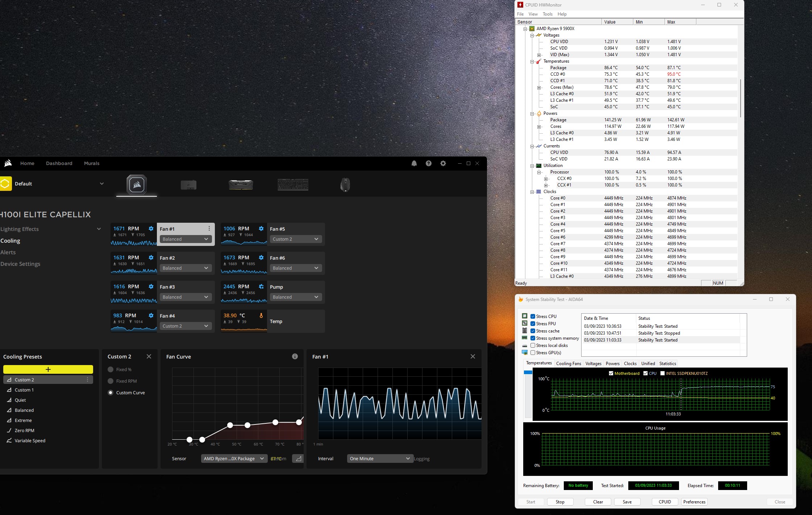Open the Temperatures tab in AIDA64
Viewport: 812px width, 515px height.
(x=537, y=363)
